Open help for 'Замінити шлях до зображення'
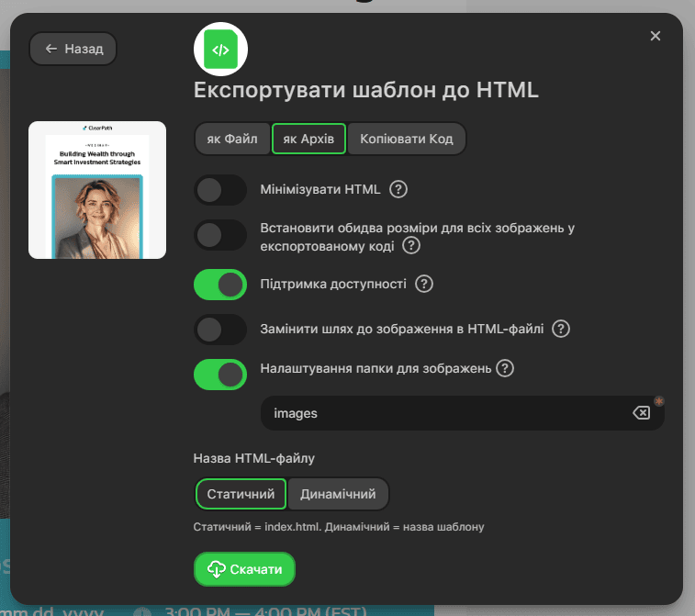695x616 pixels. tap(561, 329)
